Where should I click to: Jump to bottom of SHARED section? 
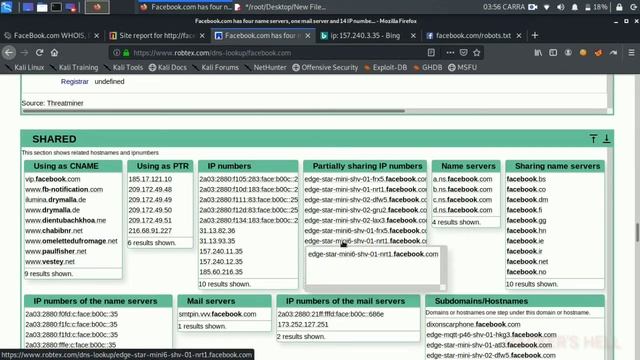(607, 139)
